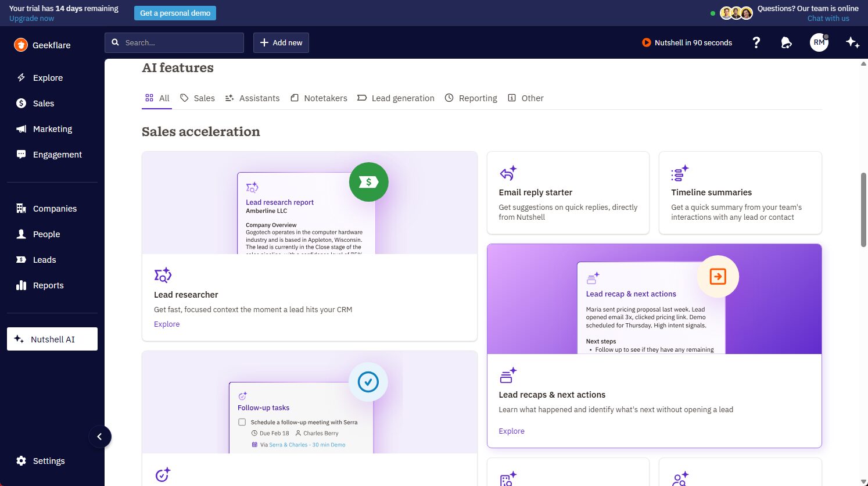Click the page vertical scrollbar thumb
The width and height of the screenshot is (868, 486).
[863, 210]
